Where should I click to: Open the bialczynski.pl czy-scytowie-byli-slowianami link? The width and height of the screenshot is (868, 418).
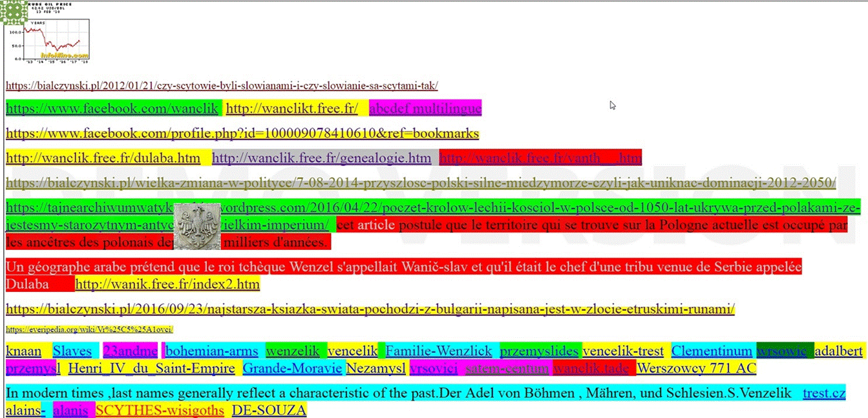[222, 86]
